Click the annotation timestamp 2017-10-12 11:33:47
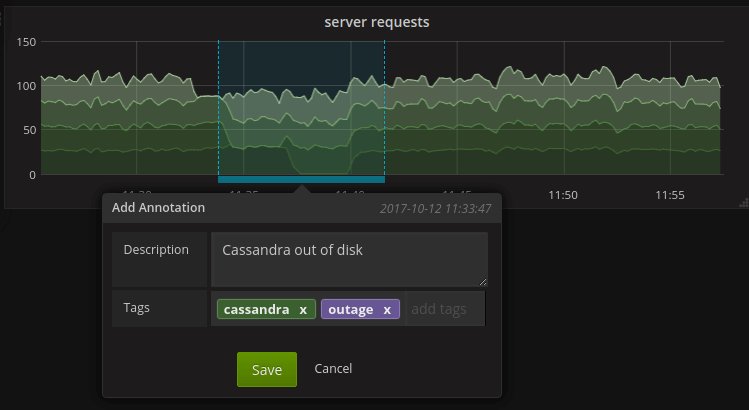The height and width of the screenshot is (410, 749). pos(436,209)
